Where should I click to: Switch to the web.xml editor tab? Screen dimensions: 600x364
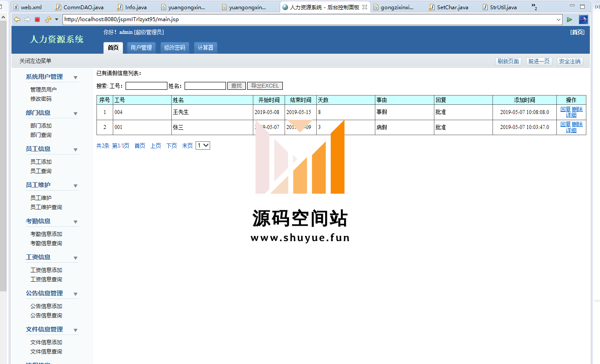[28, 7]
